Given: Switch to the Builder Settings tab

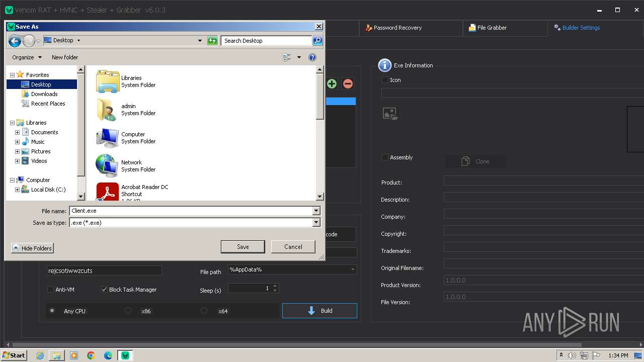Looking at the screenshot, I should [577, 28].
